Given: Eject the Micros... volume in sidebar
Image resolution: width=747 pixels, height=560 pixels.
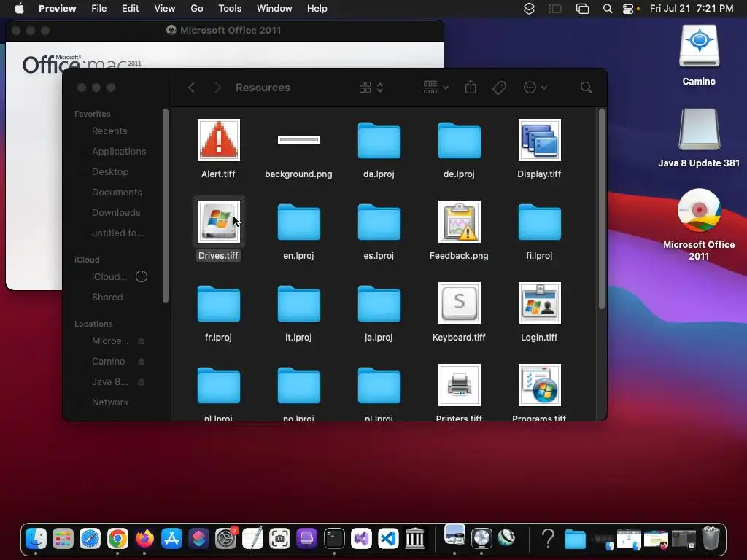Looking at the screenshot, I should (x=141, y=341).
